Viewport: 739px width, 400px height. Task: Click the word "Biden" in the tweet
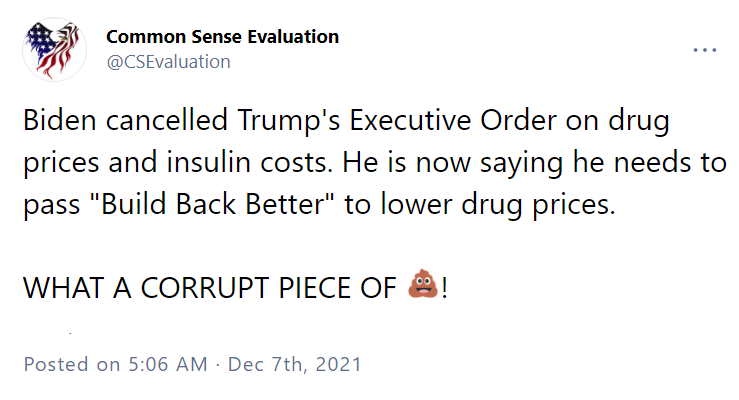pyautogui.click(x=60, y=120)
